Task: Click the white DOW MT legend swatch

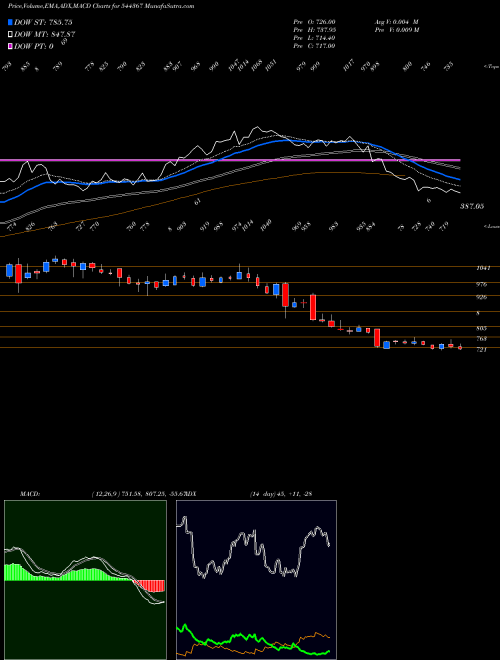Action: (x=10, y=35)
